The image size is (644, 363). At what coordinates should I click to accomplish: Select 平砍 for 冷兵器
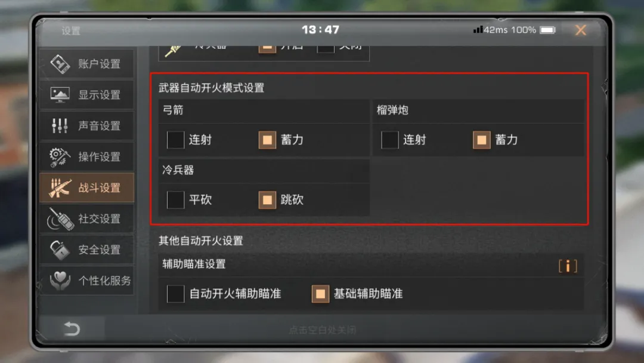pyautogui.click(x=175, y=200)
